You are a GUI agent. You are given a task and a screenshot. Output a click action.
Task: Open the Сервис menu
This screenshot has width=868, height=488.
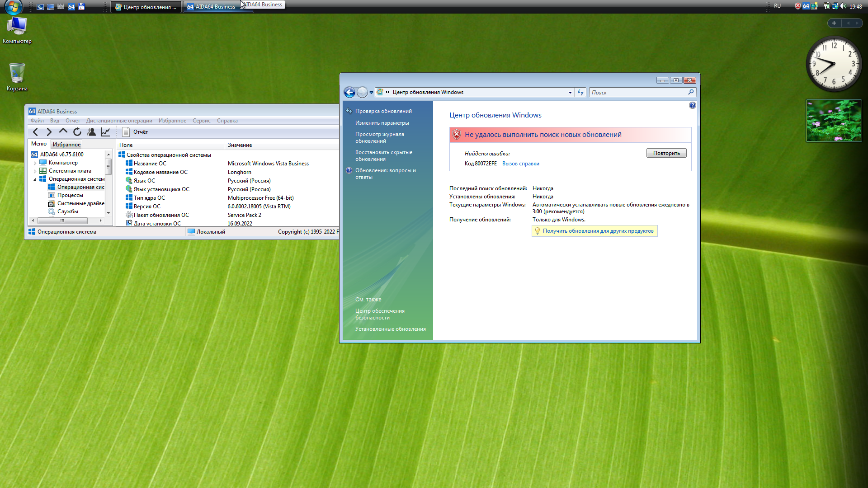(x=201, y=121)
